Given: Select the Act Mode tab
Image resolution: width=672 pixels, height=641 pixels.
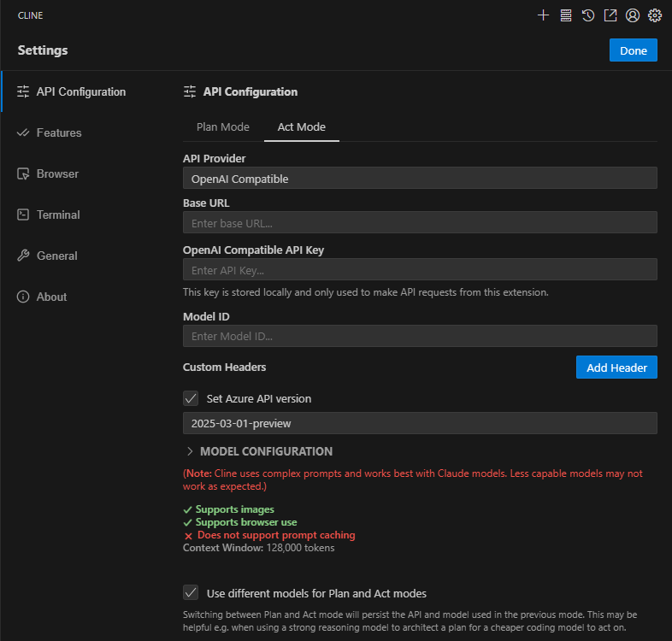Looking at the screenshot, I should point(301,126).
